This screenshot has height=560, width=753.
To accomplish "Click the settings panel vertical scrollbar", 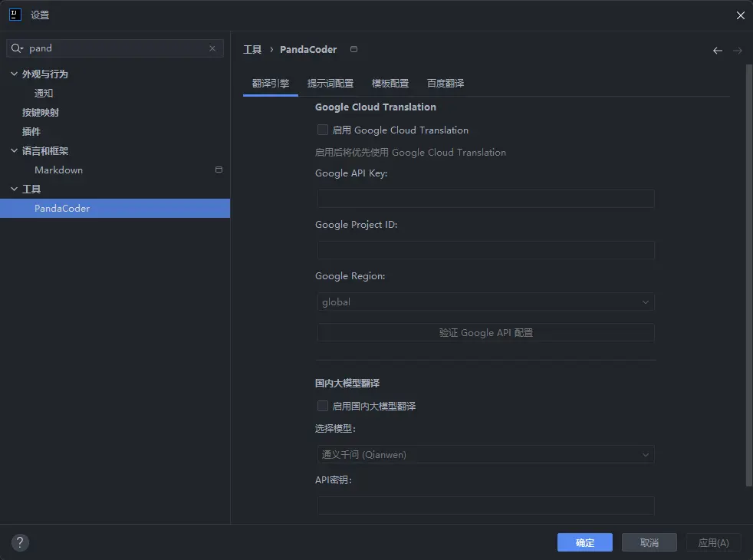I will click(x=748, y=275).
